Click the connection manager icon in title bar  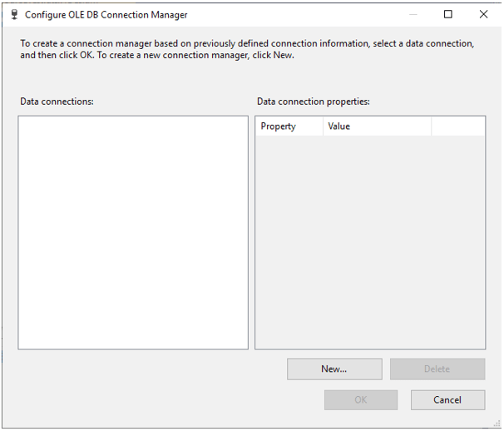14,14
